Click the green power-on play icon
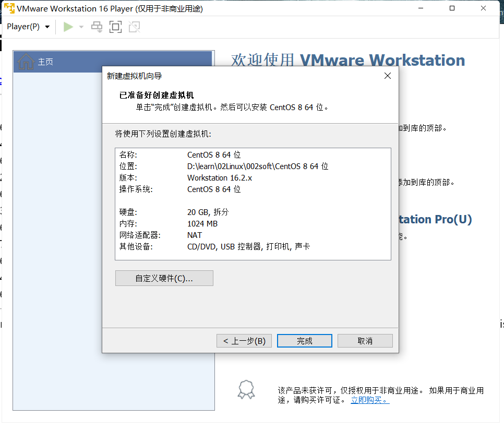 pyautogui.click(x=68, y=27)
